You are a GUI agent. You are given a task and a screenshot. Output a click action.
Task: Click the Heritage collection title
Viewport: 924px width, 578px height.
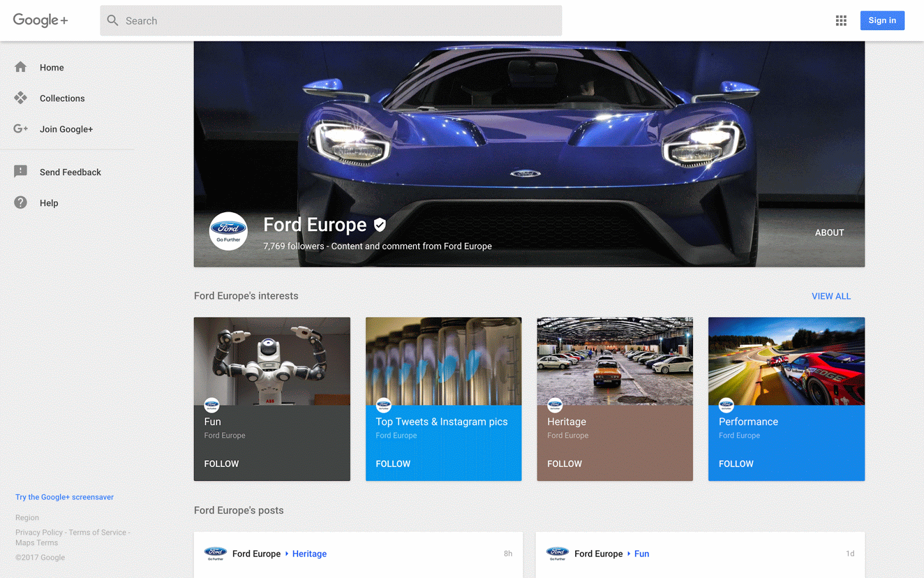(x=567, y=422)
